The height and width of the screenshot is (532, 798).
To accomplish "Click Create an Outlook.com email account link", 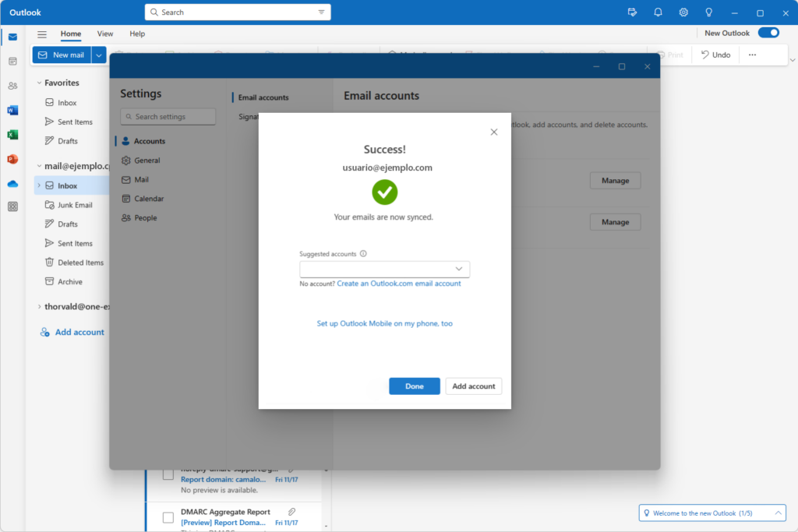I will click(398, 284).
